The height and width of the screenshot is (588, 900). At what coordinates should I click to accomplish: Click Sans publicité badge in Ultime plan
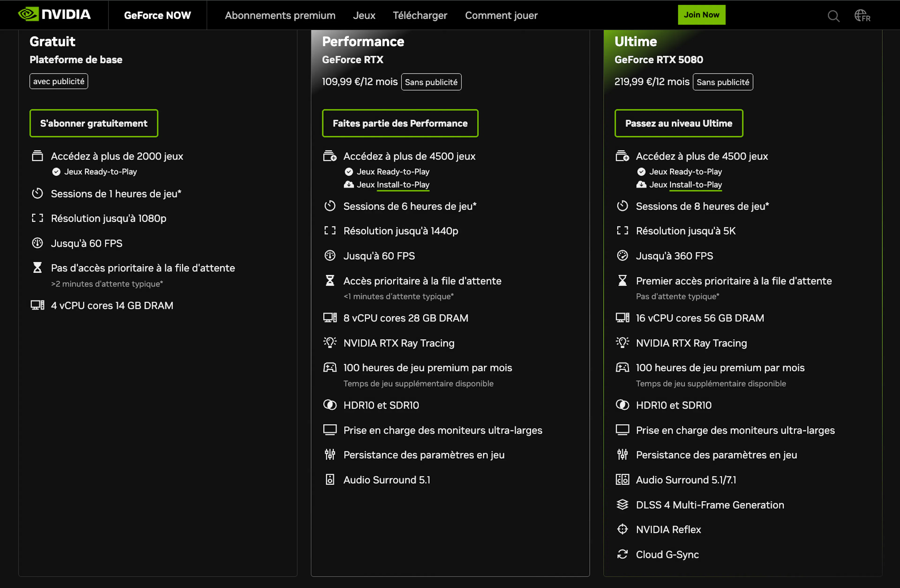(723, 82)
